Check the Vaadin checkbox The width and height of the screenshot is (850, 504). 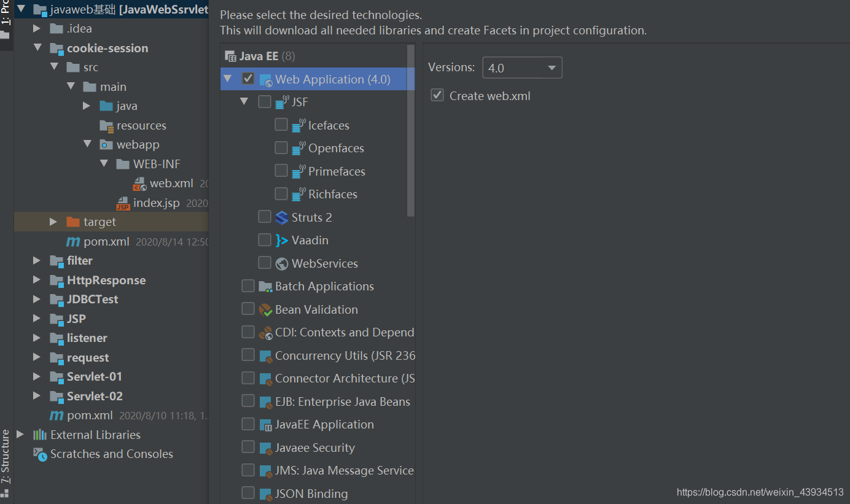click(x=265, y=239)
